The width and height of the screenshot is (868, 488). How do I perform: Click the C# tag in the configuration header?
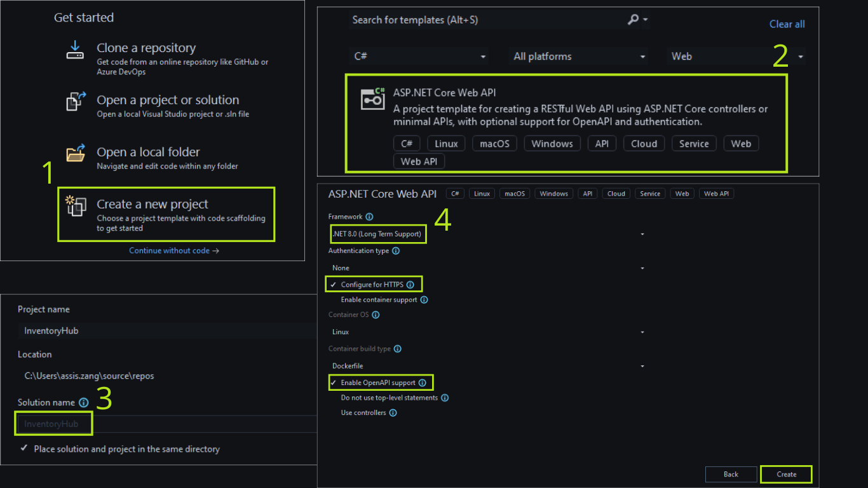click(x=456, y=194)
